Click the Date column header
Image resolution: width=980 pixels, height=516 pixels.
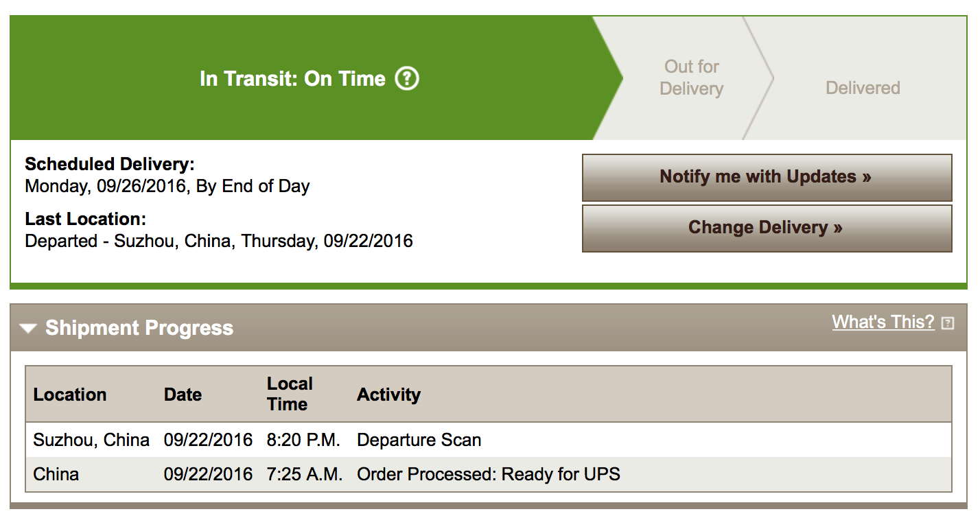tap(183, 395)
